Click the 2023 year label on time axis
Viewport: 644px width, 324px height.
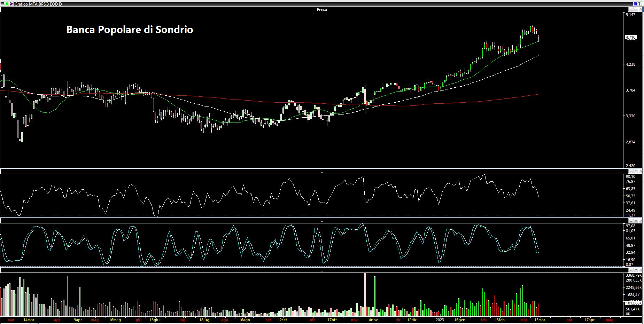click(x=440, y=320)
